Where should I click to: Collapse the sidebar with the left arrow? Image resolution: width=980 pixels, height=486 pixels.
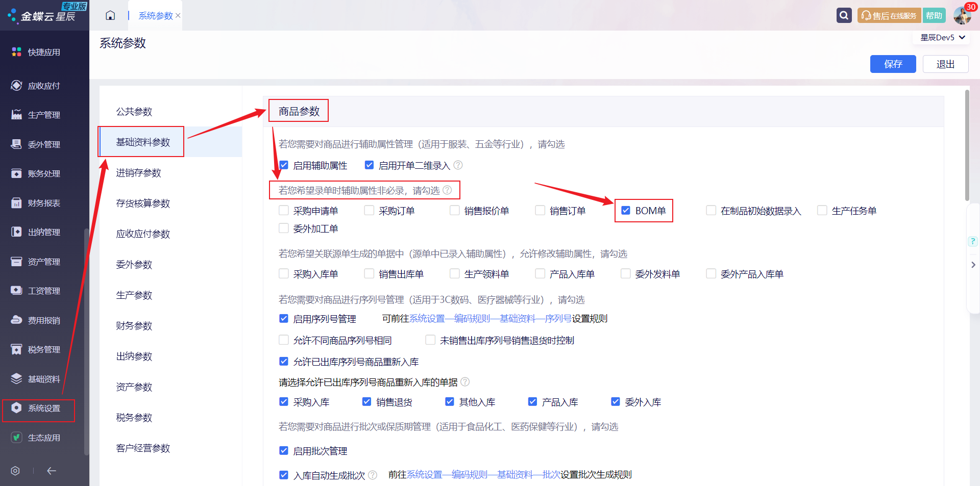point(52,471)
